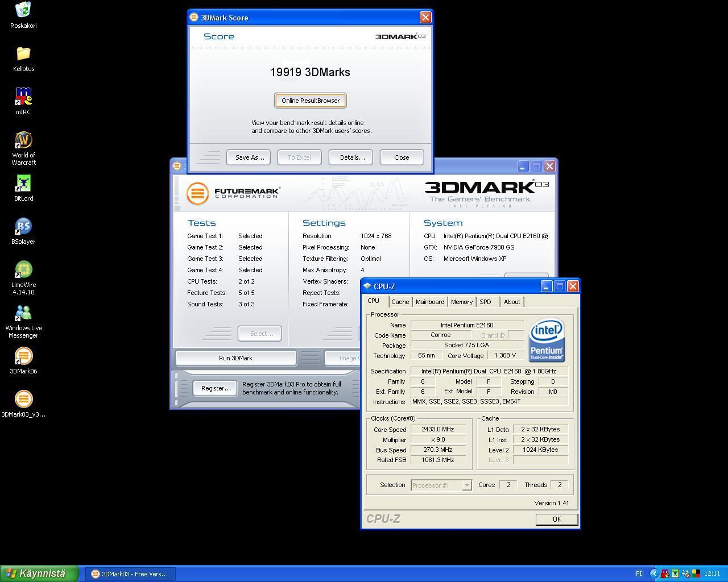
Task: Click the Core Voltage 1.368 V value
Action: 506,356
